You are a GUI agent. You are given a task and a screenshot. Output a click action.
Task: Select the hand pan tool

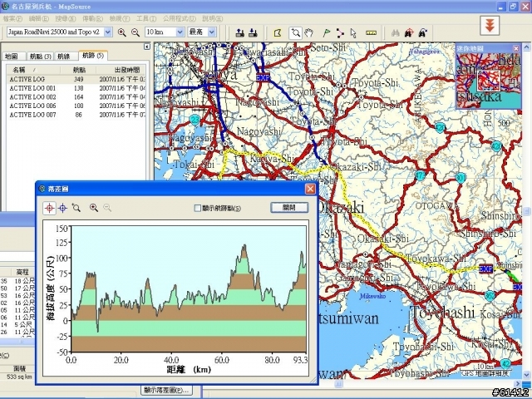pyautogui.click(x=308, y=33)
